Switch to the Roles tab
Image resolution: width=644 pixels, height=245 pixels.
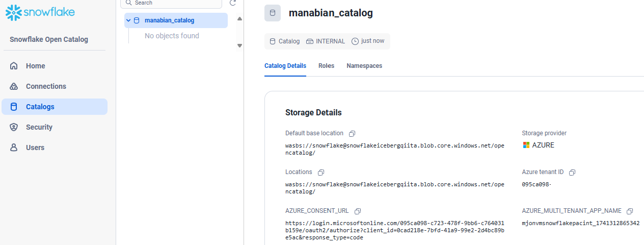coord(326,66)
